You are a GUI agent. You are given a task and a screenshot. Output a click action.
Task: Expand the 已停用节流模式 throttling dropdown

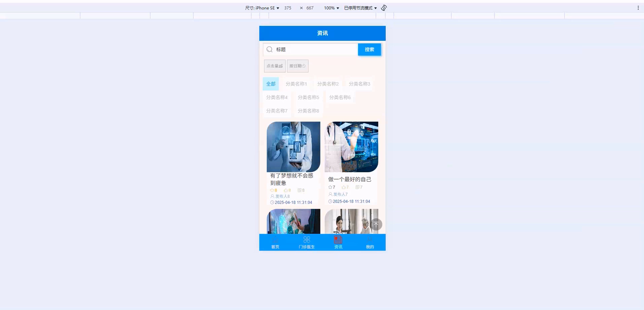360,8
